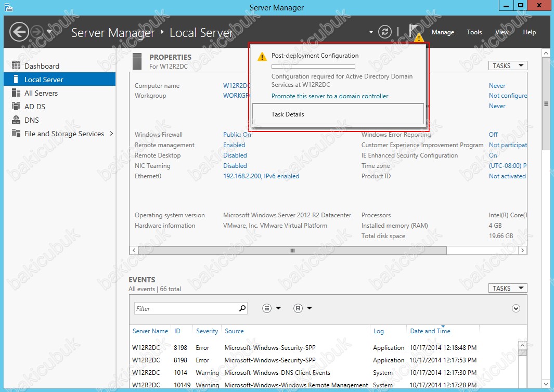This screenshot has width=554, height=392.
Task: Click the post-deployment configuration progress bar
Action: [313, 67]
